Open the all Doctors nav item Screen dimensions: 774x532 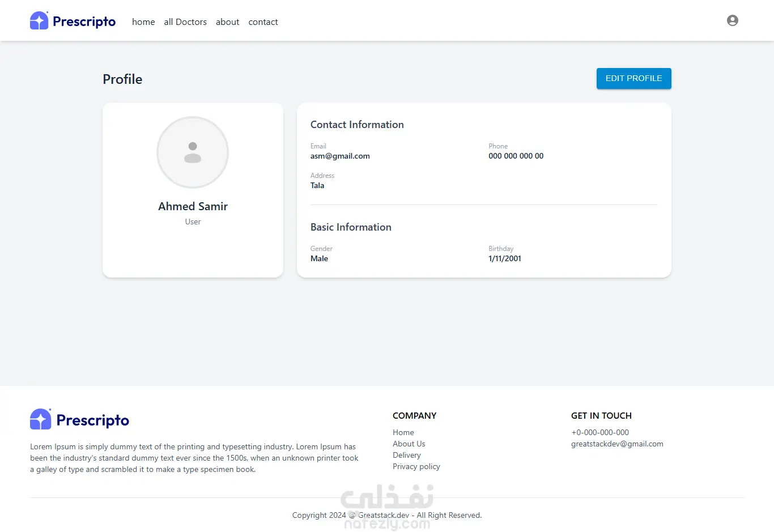(x=185, y=22)
